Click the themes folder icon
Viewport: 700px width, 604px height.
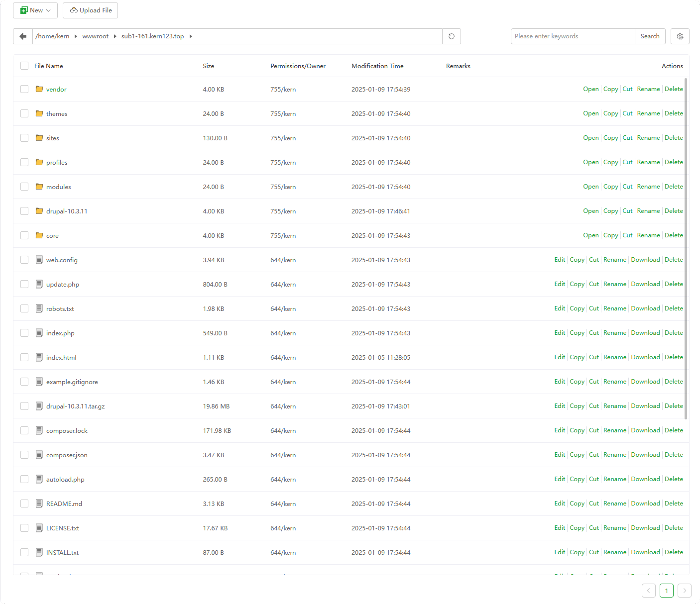click(x=39, y=113)
